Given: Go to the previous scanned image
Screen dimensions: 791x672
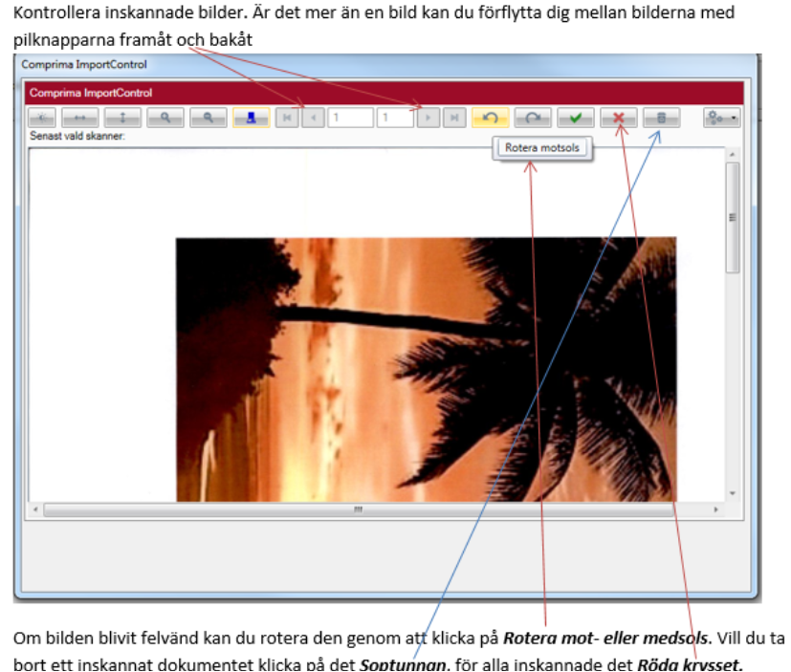Looking at the screenshot, I should tap(313, 118).
